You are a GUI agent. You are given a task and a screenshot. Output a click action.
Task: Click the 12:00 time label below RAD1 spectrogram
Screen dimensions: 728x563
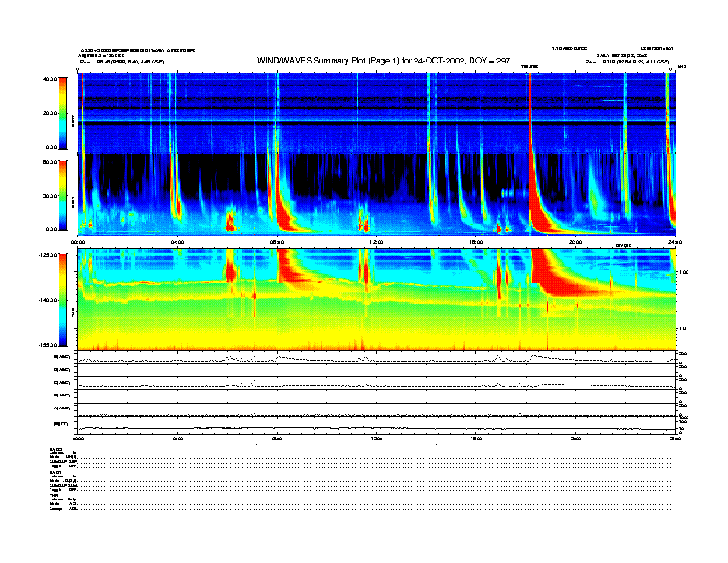(377, 242)
